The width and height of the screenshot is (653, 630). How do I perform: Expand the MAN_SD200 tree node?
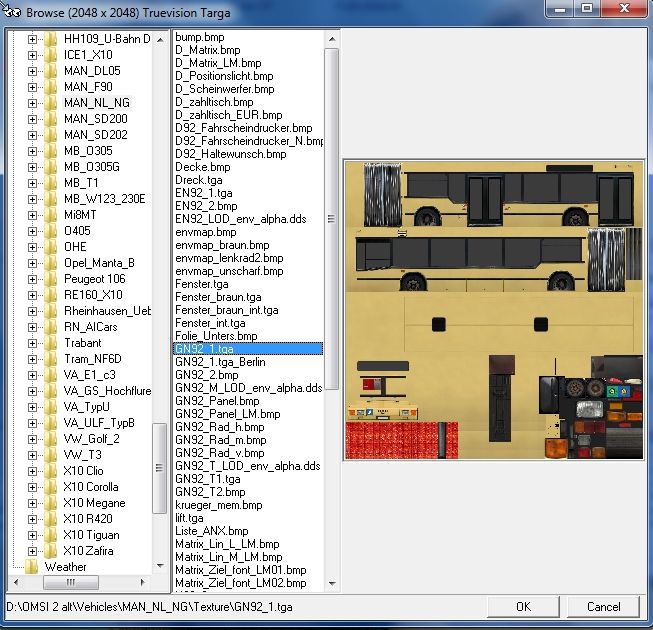tap(32, 119)
